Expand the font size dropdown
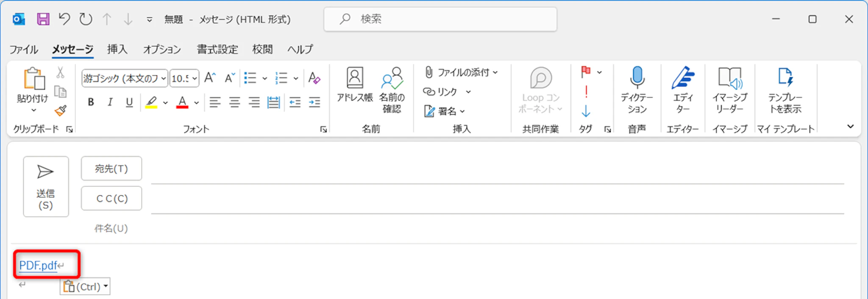This screenshot has height=299, width=868. coord(195,78)
